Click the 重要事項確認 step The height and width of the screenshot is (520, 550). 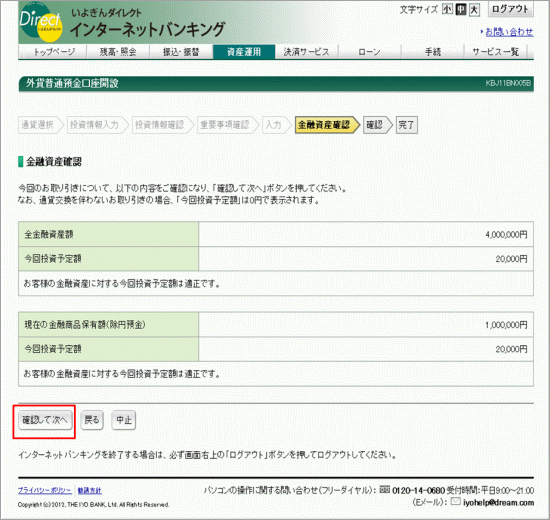coord(228,125)
